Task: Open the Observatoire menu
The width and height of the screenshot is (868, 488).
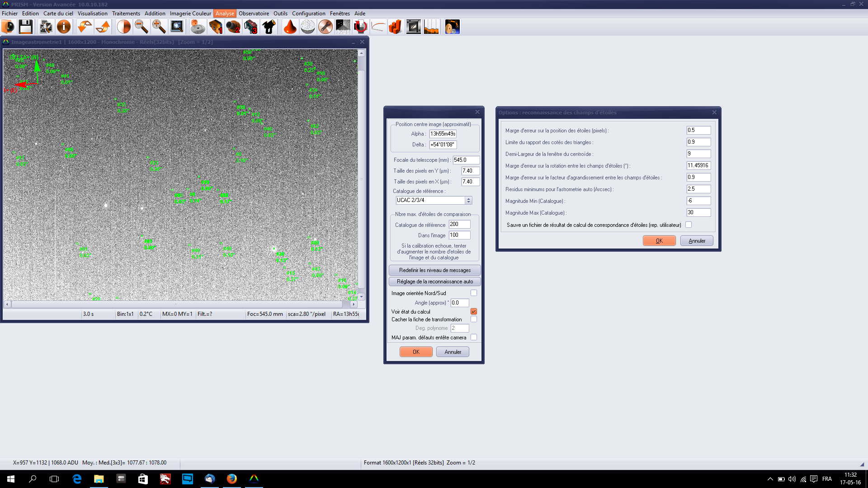Action: point(254,14)
